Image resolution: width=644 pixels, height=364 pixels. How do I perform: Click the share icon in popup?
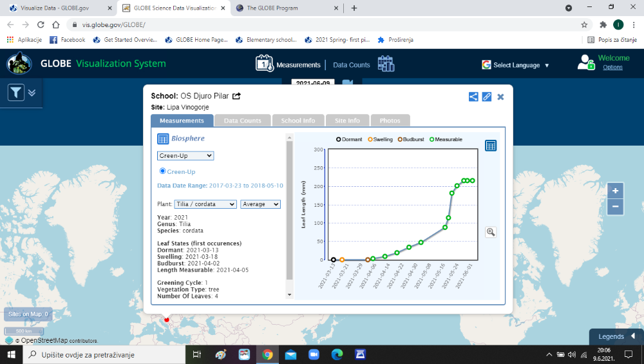[473, 97]
